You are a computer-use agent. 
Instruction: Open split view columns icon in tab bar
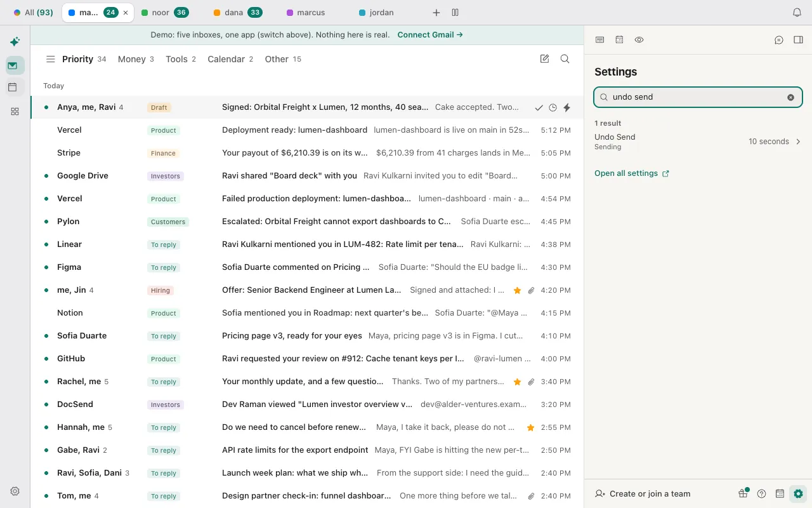point(455,13)
